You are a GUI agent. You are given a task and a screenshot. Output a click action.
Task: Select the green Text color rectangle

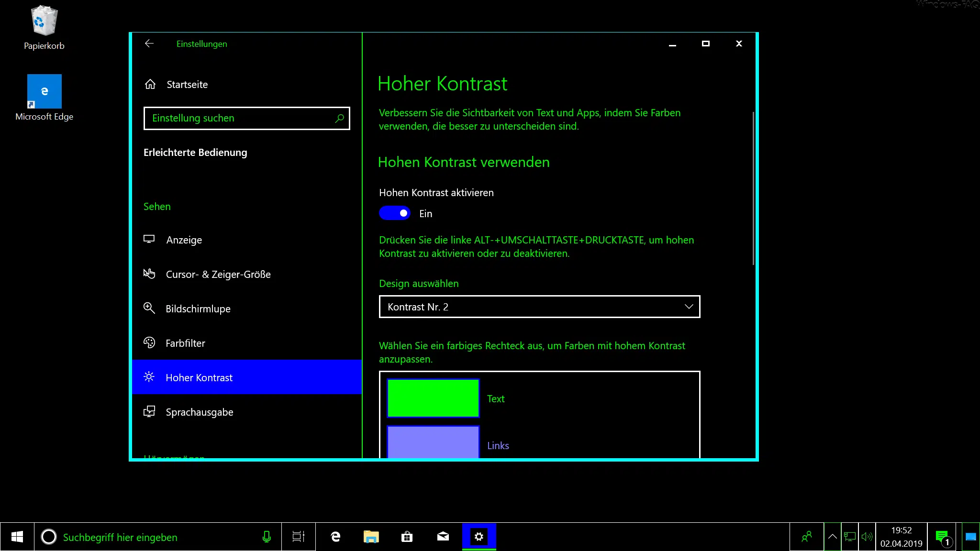[x=433, y=398]
